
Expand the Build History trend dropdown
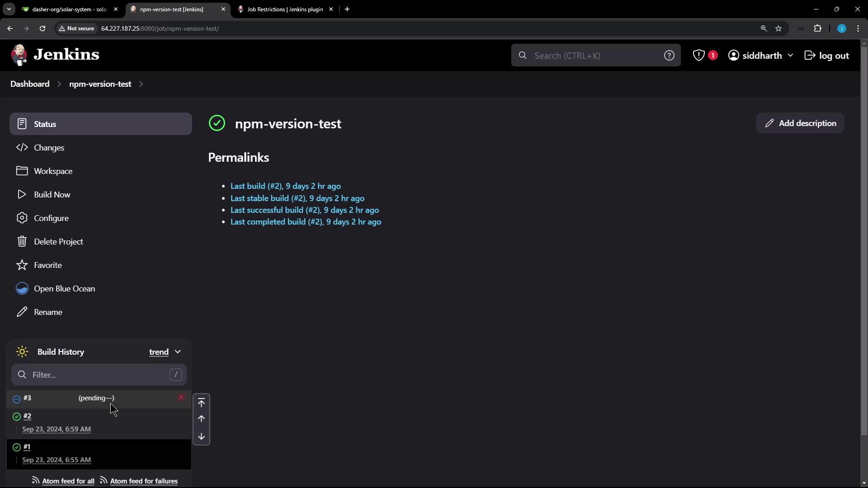(178, 352)
